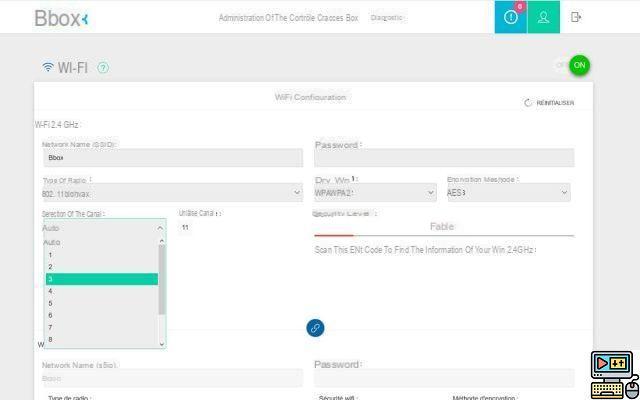Screen dimensions: 640x400
Task: Select channel 2 in the list
Action: tap(101, 267)
